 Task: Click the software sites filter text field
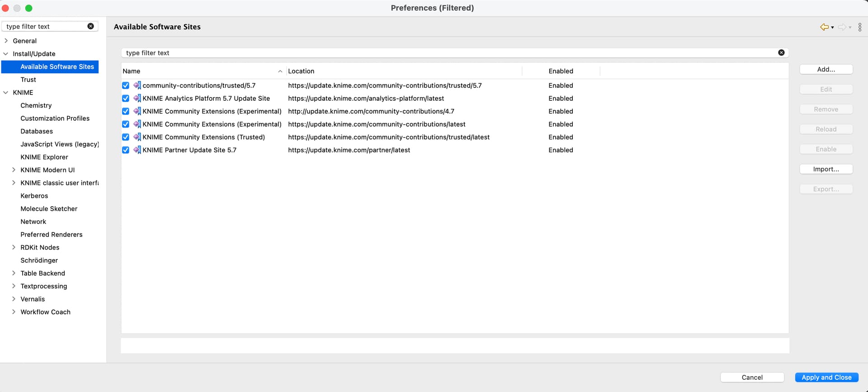[x=448, y=53]
